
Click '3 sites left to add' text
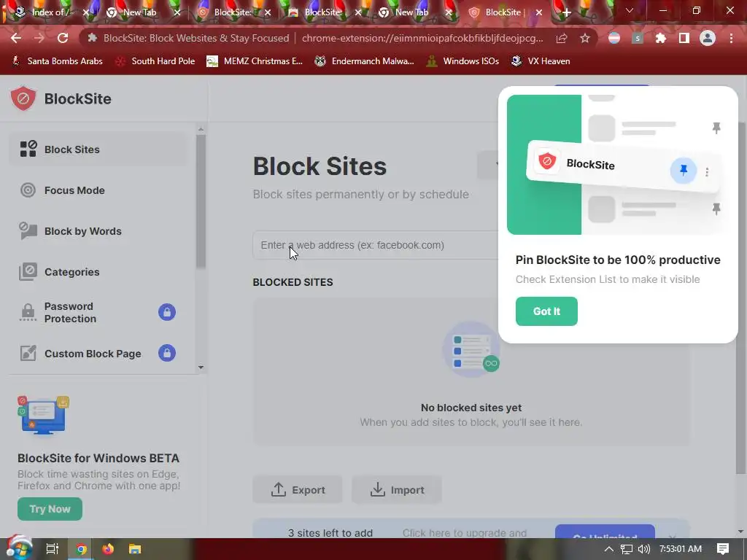coord(330,533)
